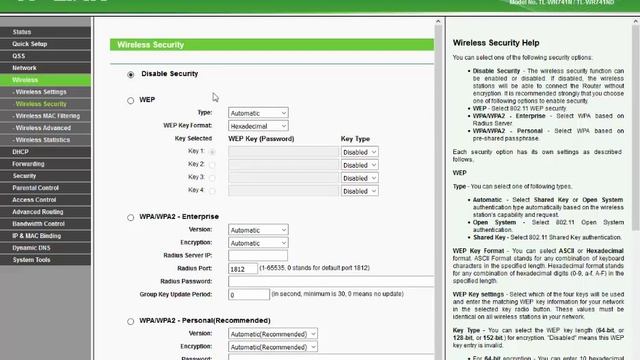Open Key 4 Key Type dropdown
Viewport: 640px width, 360px height.
tap(360, 191)
